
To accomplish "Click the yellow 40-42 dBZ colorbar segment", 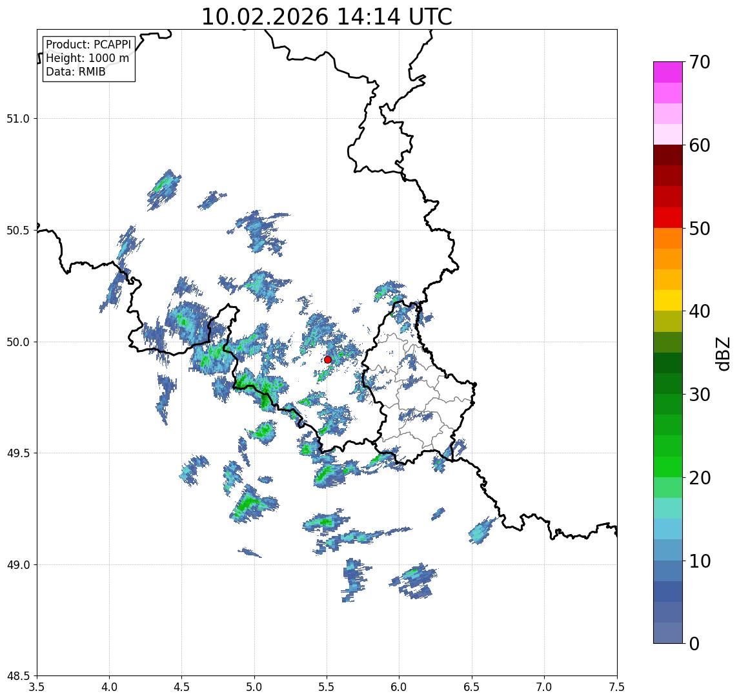I will click(668, 300).
